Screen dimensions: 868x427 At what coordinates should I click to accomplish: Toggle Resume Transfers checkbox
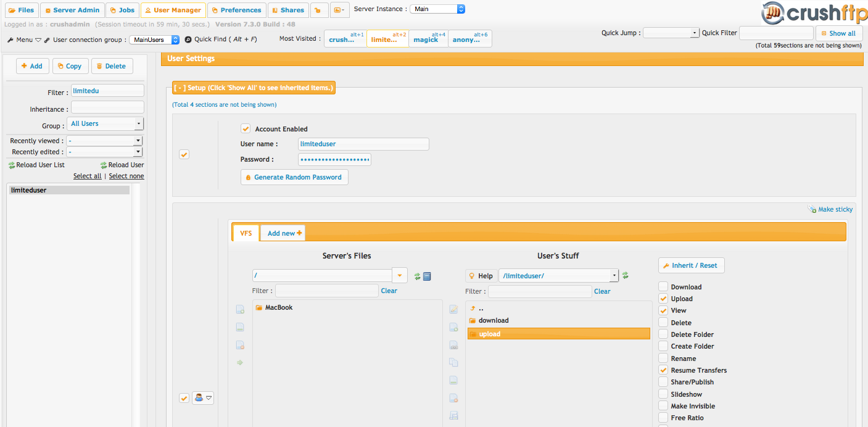[x=663, y=370]
